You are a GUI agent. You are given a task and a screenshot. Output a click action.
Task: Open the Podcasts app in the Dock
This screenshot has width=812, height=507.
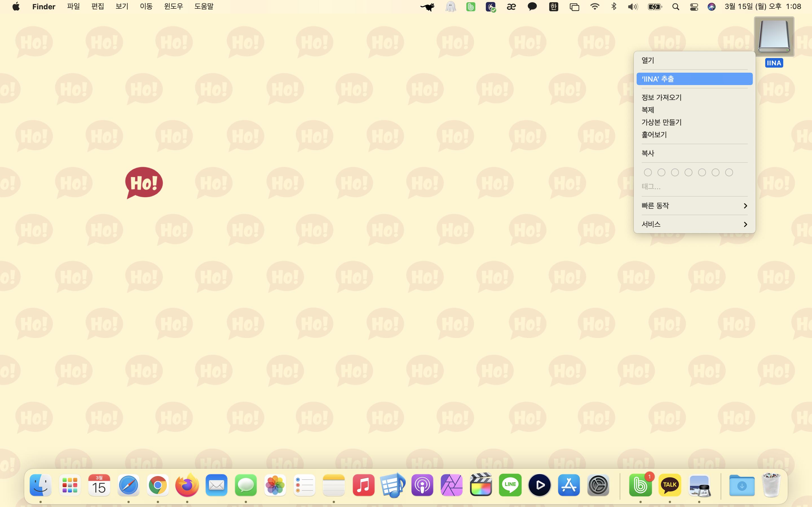422,485
